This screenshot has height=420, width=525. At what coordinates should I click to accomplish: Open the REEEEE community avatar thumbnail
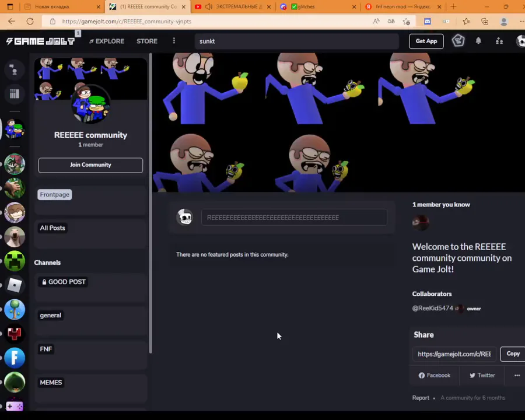coord(90,104)
